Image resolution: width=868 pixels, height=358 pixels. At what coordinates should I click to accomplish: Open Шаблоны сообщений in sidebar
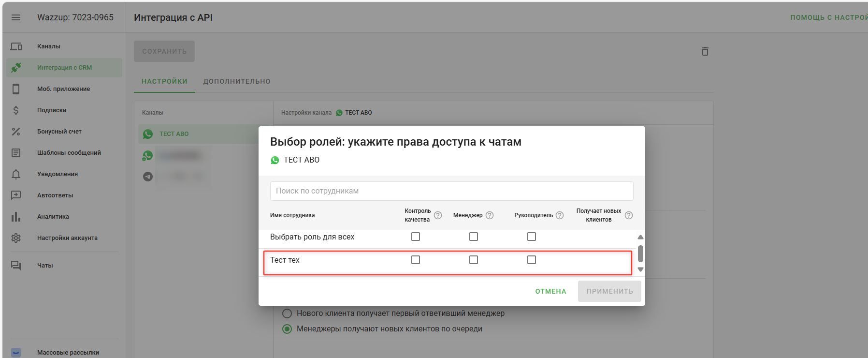point(69,153)
